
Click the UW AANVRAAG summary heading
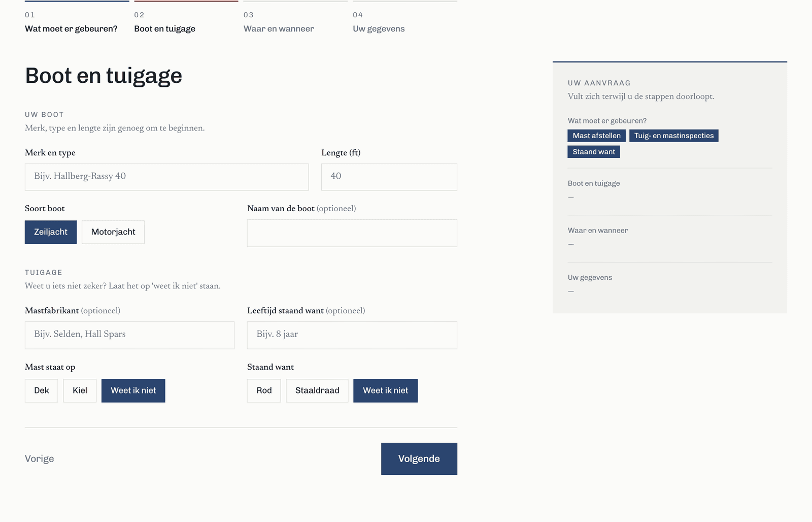599,83
